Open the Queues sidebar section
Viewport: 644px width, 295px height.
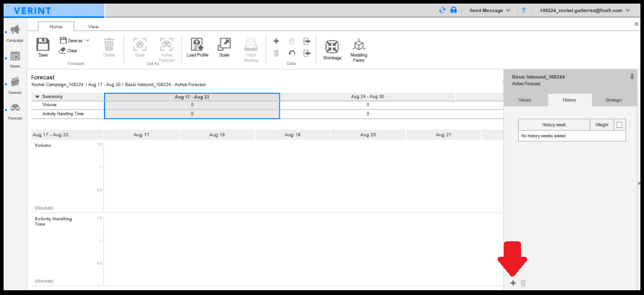(15, 85)
